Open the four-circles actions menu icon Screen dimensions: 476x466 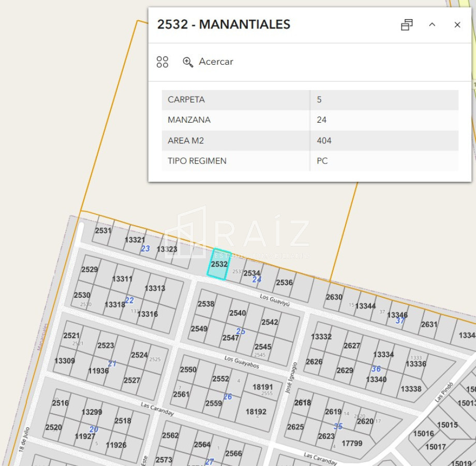click(x=162, y=62)
